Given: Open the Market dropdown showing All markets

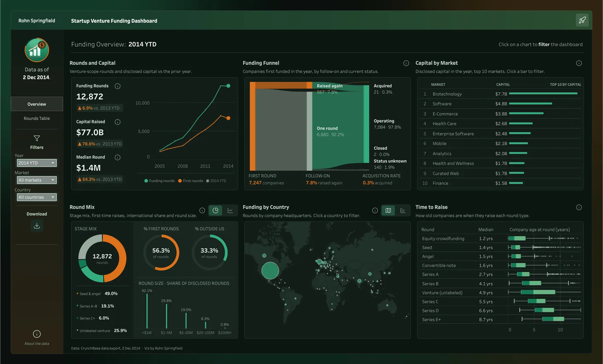Looking at the screenshot, I should tap(37, 180).
